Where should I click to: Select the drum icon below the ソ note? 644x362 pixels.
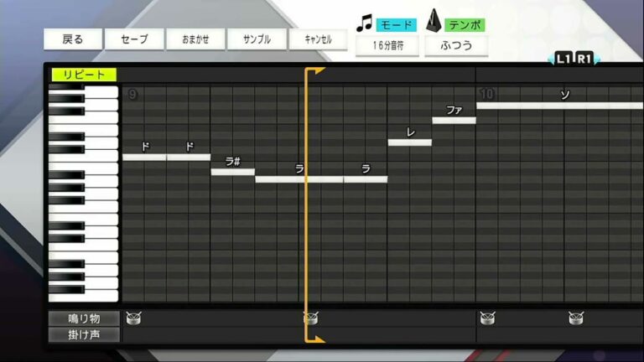[x=576, y=318]
